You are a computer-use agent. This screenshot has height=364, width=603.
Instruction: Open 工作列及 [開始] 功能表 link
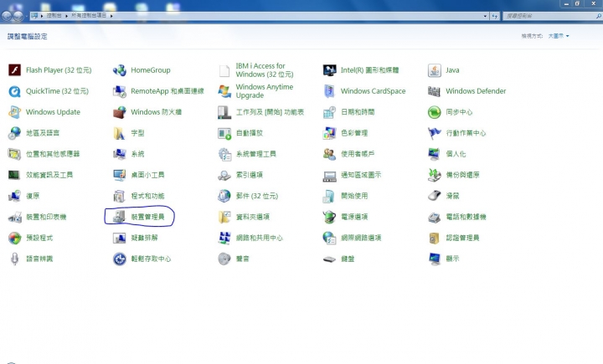(270, 112)
